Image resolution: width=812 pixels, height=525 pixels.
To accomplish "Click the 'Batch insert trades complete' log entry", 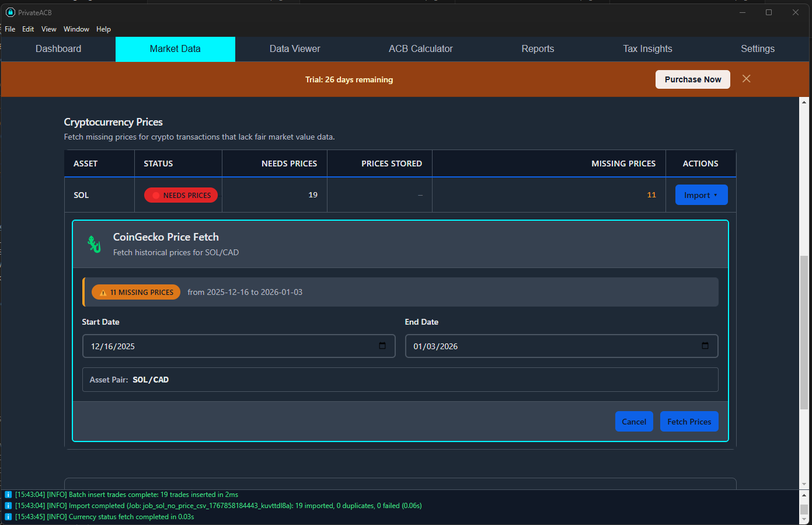I will (127, 495).
